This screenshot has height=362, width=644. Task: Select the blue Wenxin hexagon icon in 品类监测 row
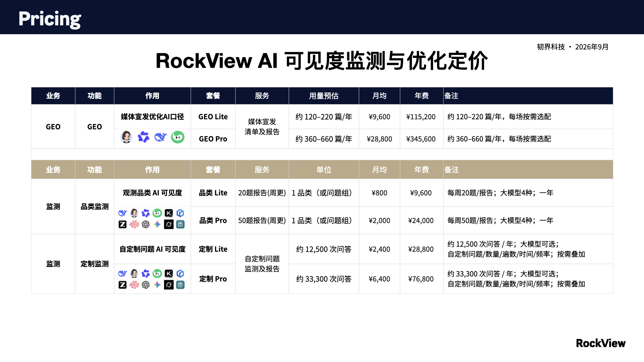pyautogui.click(x=180, y=213)
